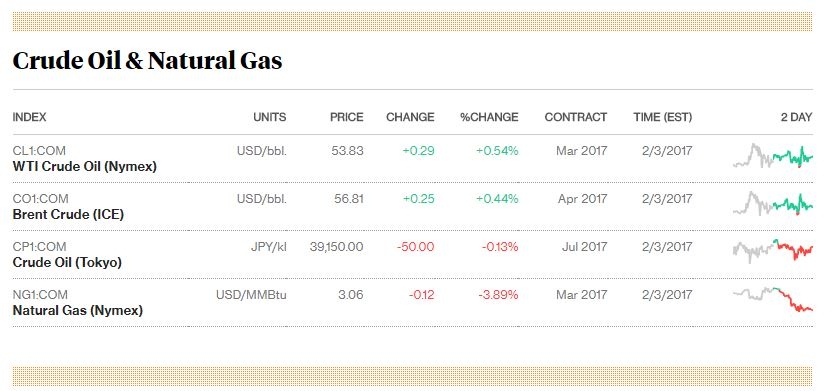The image size is (832, 391).
Task: View Crude Oil Tokyo 2-day sparkline chart
Action: [773, 250]
